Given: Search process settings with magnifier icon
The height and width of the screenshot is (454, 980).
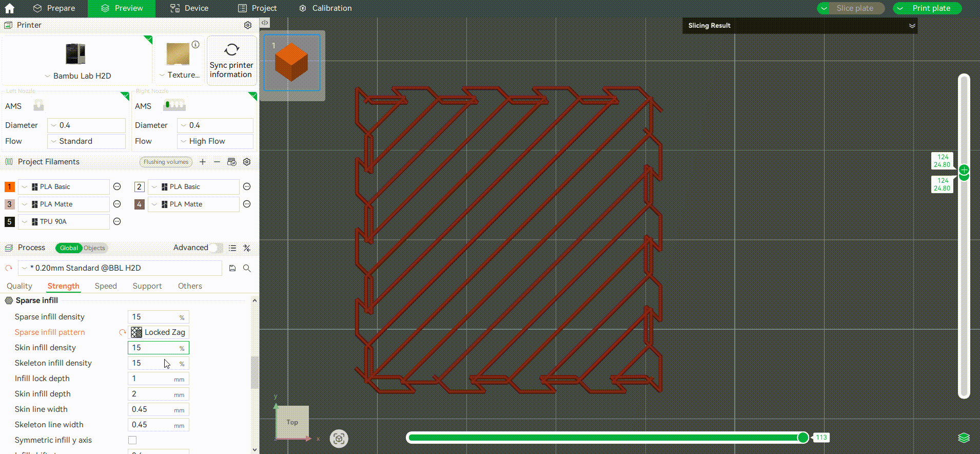Looking at the screenshot, I should click(x=247, y=268).
